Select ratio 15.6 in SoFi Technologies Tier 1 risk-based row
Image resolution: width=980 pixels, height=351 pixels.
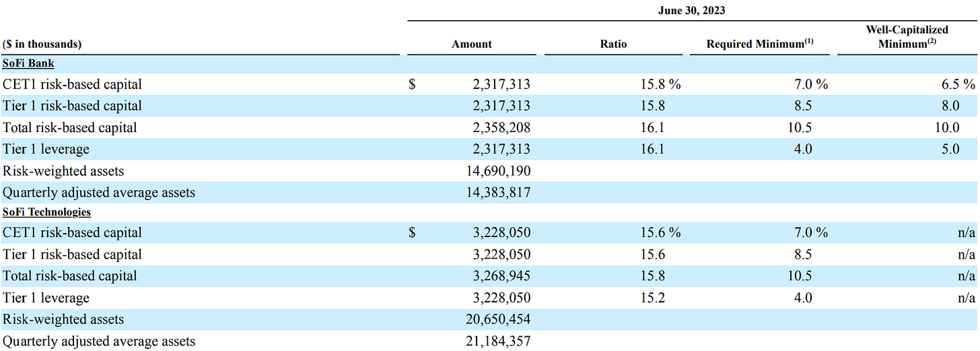coord(652,254)
